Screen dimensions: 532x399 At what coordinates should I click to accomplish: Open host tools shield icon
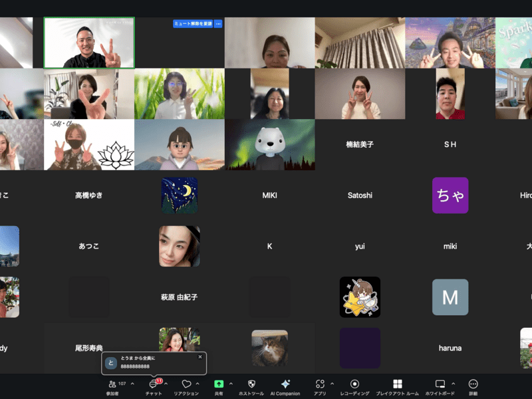point(251,384)
